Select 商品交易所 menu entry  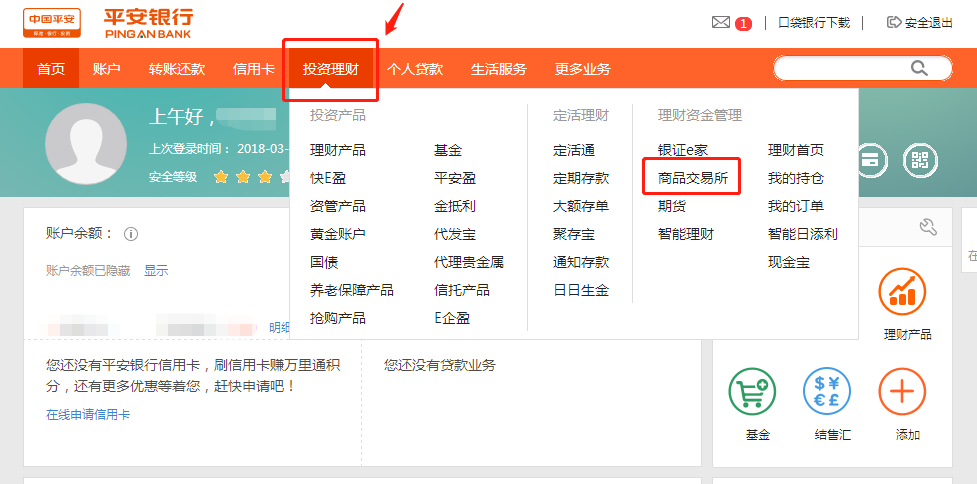693,178
